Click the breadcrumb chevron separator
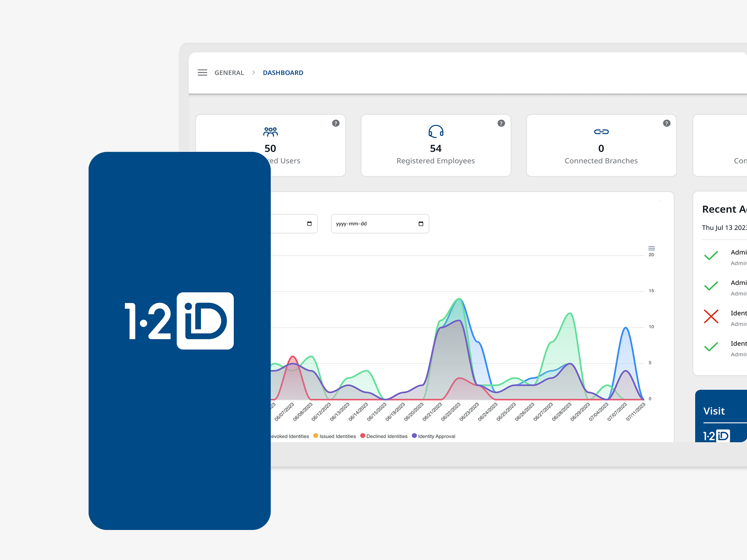The image size is (747, 560). pyautogui.click(x=253, y=73)
